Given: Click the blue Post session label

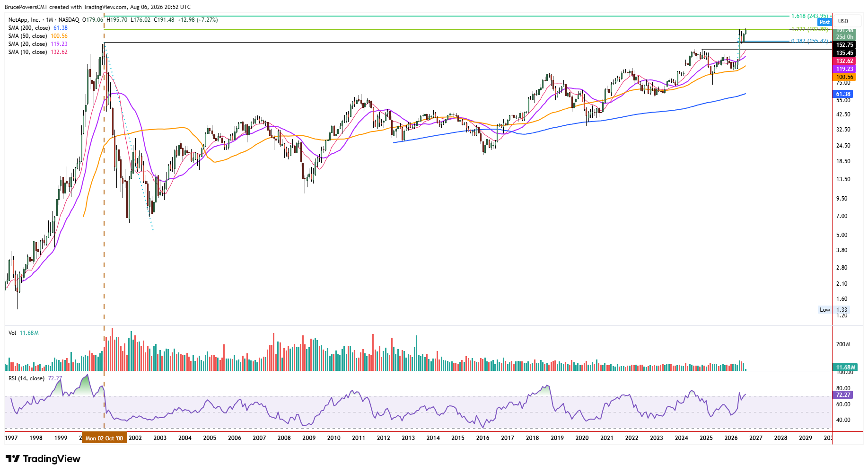Looking at the screenshot, I should 824,22.
